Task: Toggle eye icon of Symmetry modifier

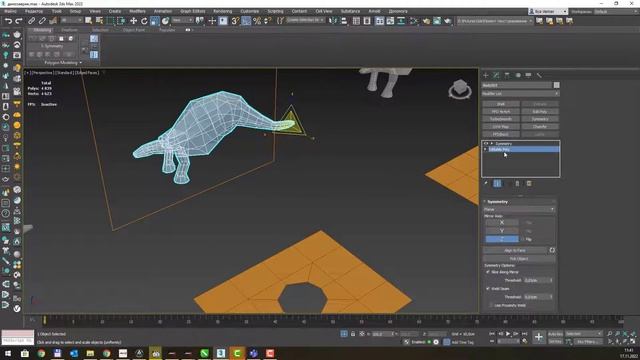Action: [x=486, y=144]
